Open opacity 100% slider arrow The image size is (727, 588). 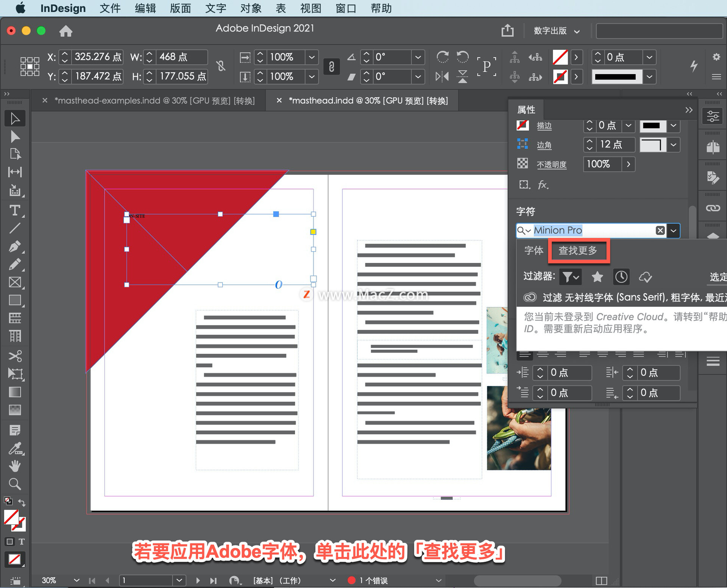pos(629,164)
